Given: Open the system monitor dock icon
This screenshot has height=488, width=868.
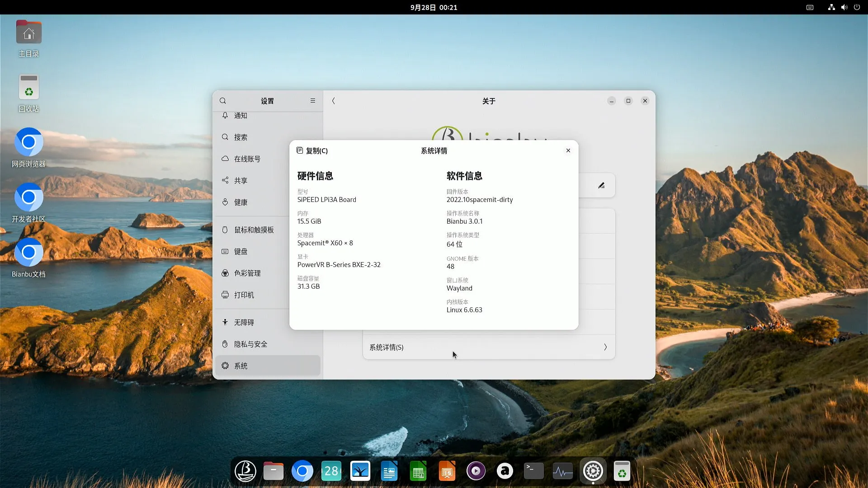Looking at the screenshot, I should tap(562, 471).
